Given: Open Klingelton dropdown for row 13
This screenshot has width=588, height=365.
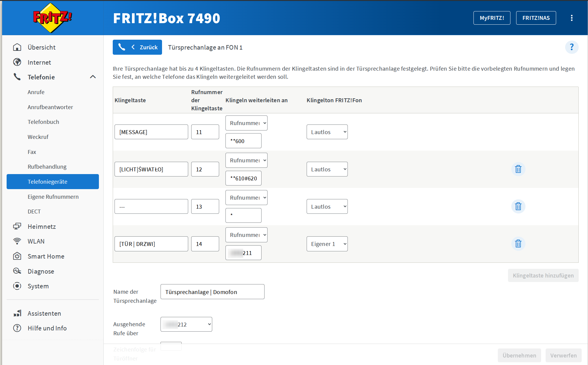Looking at the screenshot, I should pyautogui.click(x=327, y=207).
